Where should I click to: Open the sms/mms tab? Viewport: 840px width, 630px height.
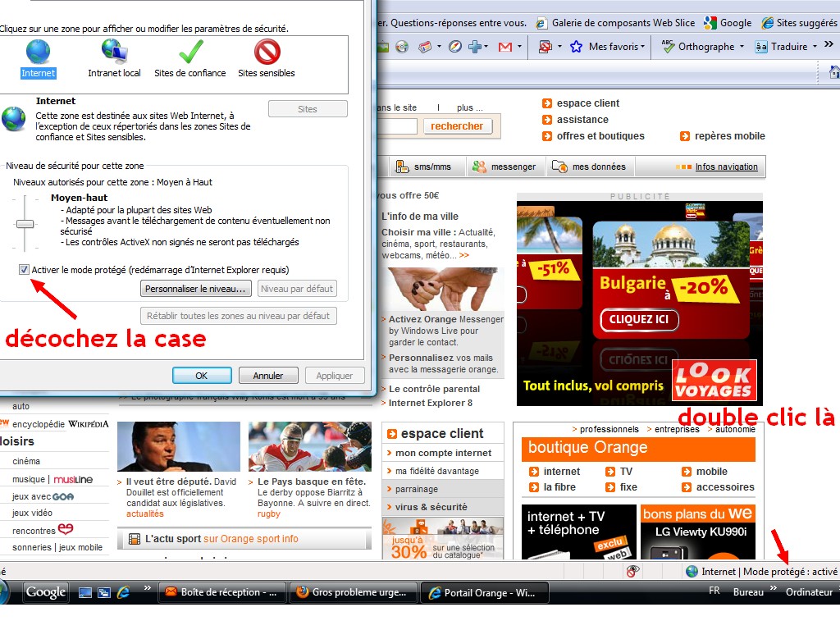pyautogui.click(x=423, y=167)
